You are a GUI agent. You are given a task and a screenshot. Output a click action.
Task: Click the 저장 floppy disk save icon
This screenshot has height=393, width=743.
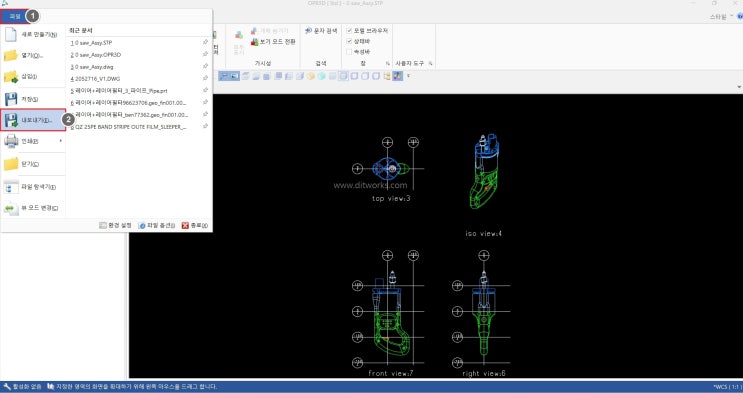coord(11,99)
